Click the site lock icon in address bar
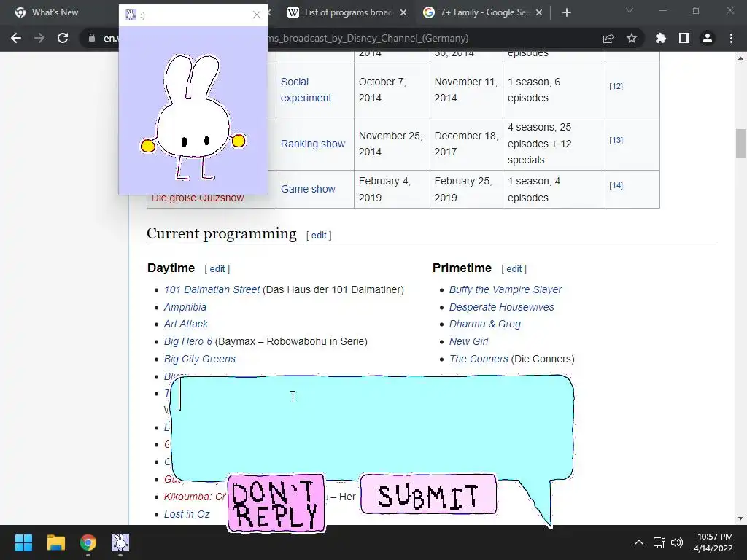Image resolution: width=747 pixels, height=560 pixels. (x=91, y=38)
